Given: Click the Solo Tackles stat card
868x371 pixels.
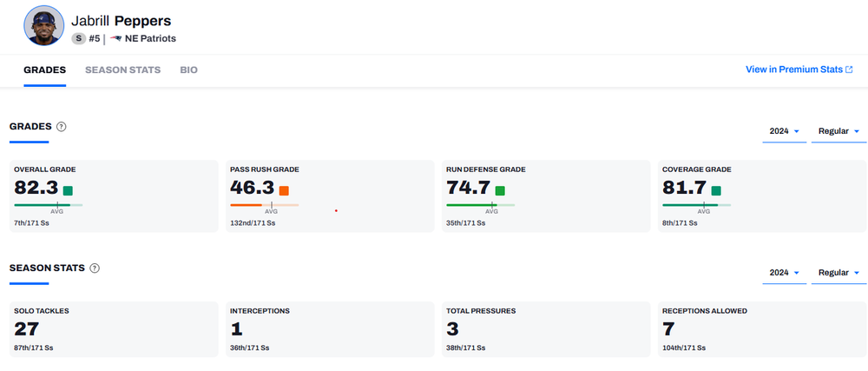Looking at the screenshot, I should click(x=114, y=329).
